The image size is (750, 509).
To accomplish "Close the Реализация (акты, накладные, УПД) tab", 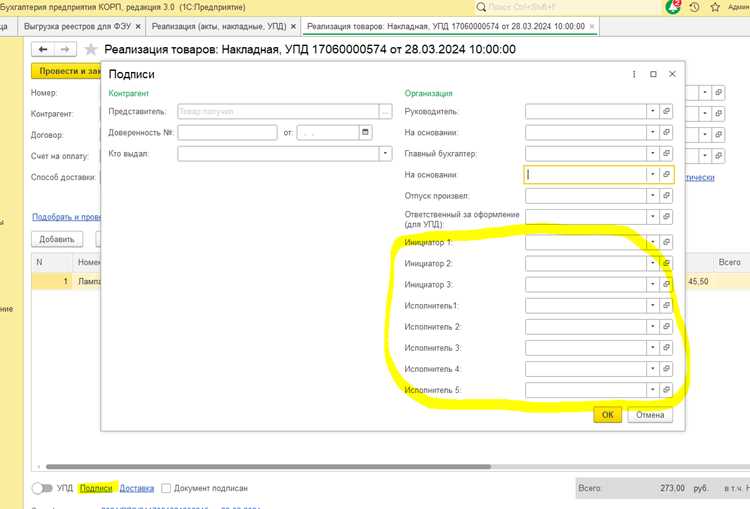I will click(x=293, y=27).
